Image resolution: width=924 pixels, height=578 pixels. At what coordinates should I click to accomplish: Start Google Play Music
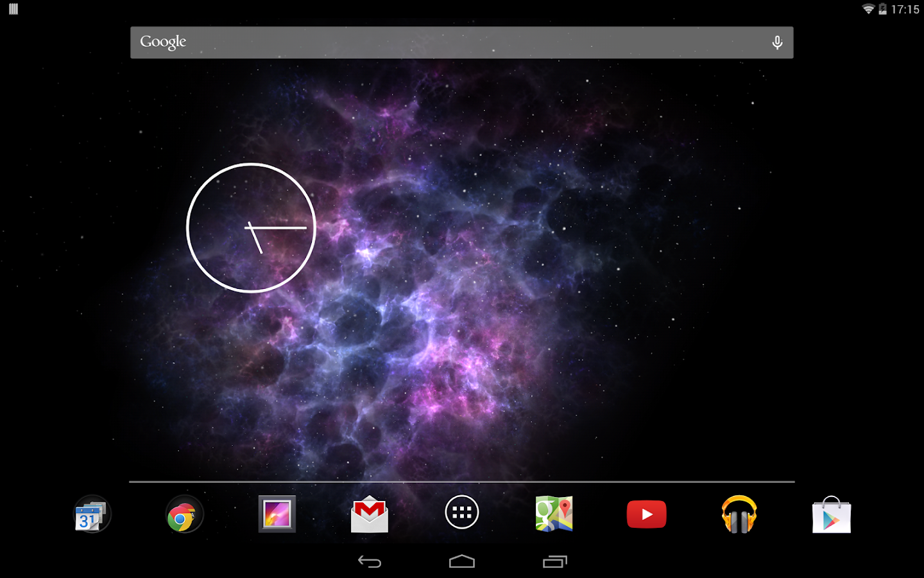(x=739, y=514)
